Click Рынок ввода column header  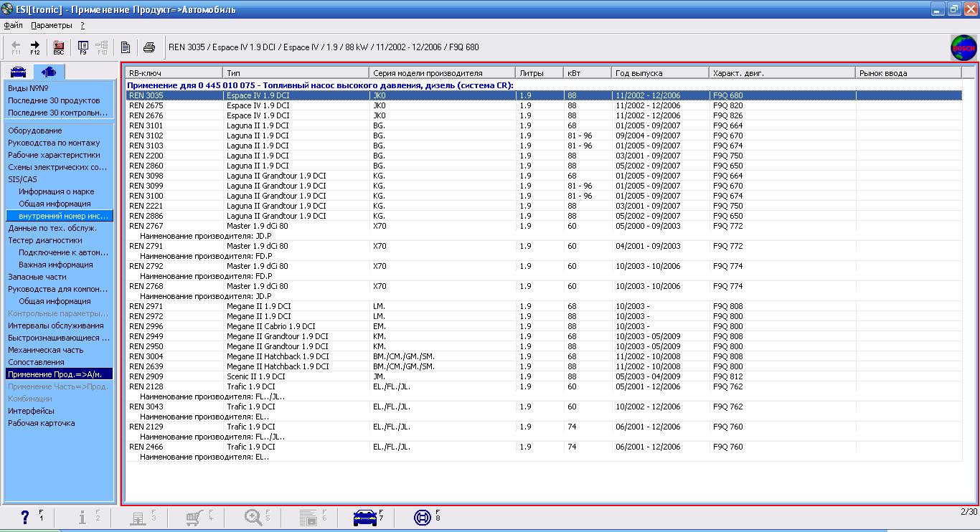909,73
